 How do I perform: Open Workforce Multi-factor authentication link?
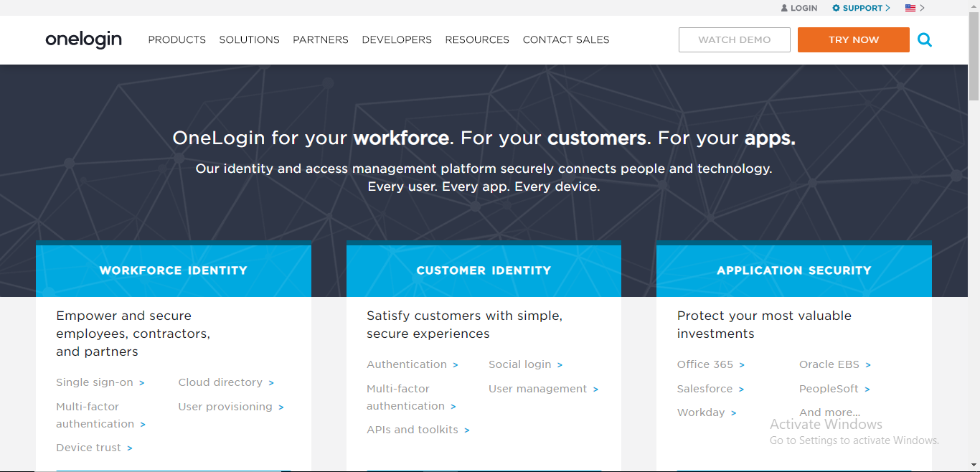[x=101, y=415]
